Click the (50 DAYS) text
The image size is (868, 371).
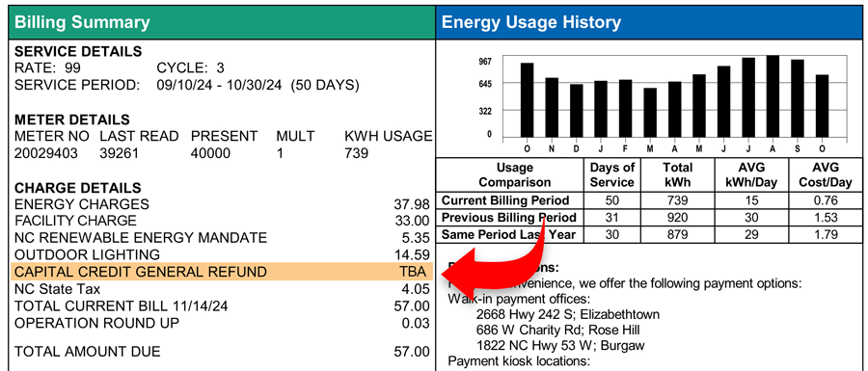pyautogui.click(x=325, y=85)
